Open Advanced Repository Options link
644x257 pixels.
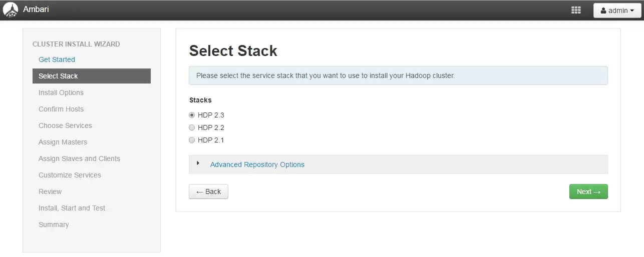click(257, 164)
